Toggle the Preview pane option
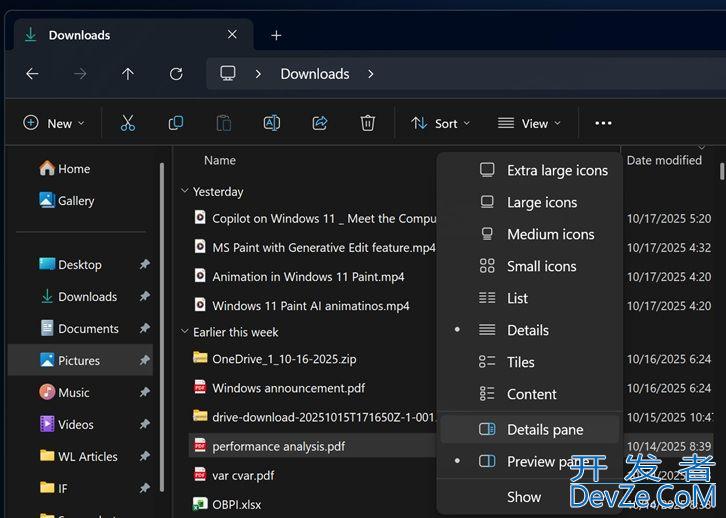The width and height of the screenshot is (726, 518). point(544,462)
